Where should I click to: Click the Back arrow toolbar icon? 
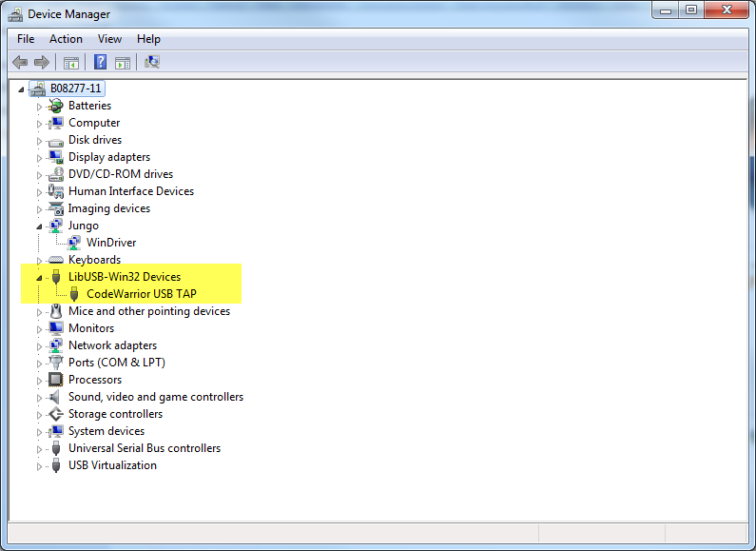tap(20, 62)
